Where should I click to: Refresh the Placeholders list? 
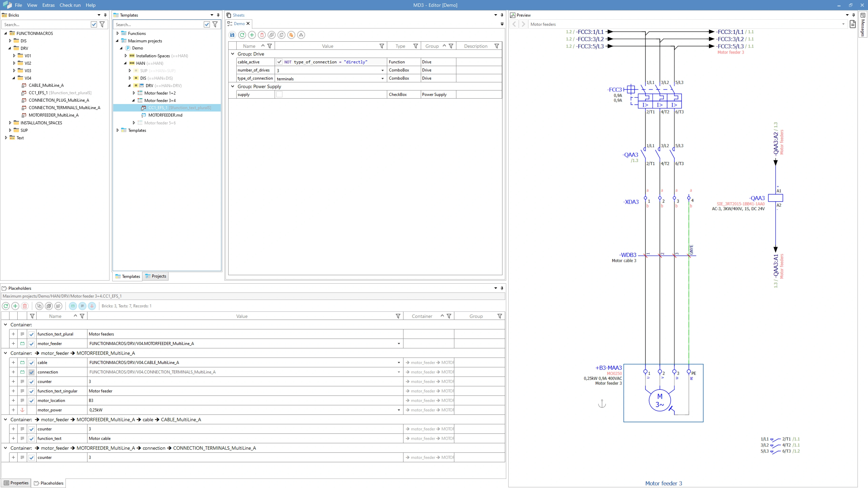(x=6, y=306)
